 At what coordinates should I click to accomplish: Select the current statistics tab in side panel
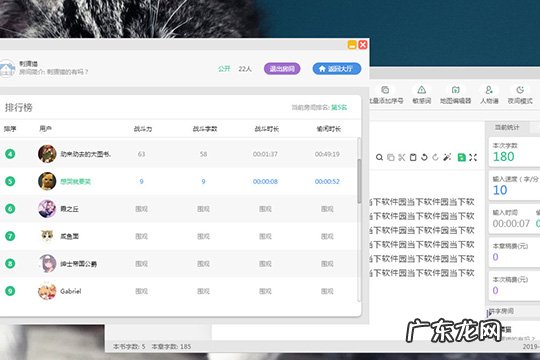(507, 127)
